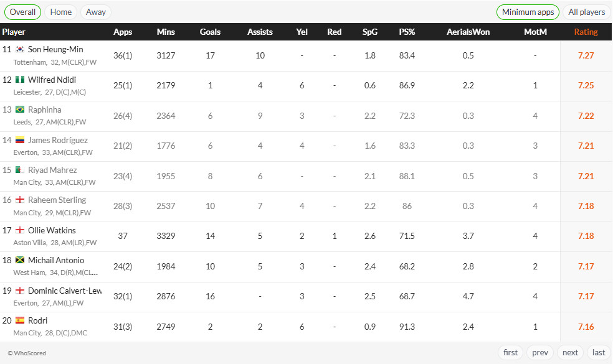Go to next page of players

[570, 353]
